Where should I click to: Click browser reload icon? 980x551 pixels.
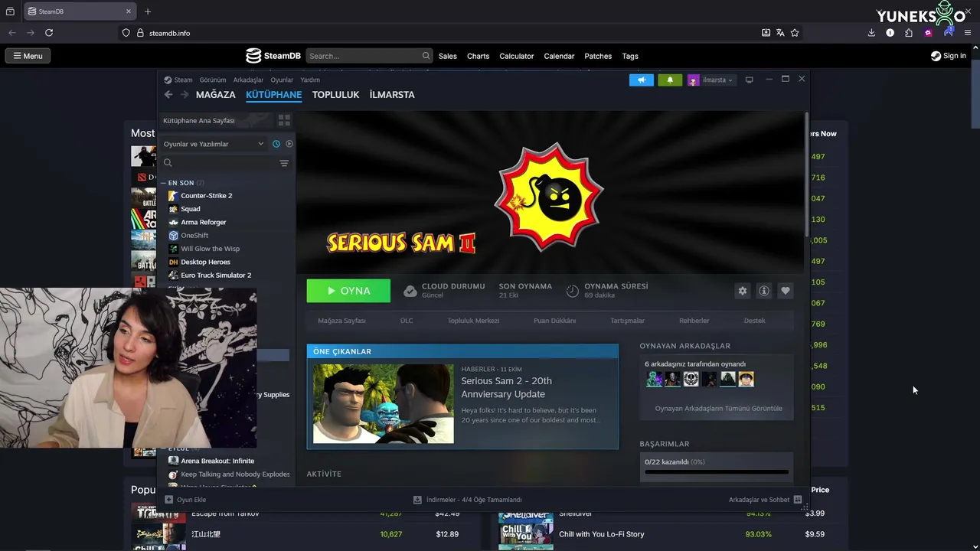[49, 33]
